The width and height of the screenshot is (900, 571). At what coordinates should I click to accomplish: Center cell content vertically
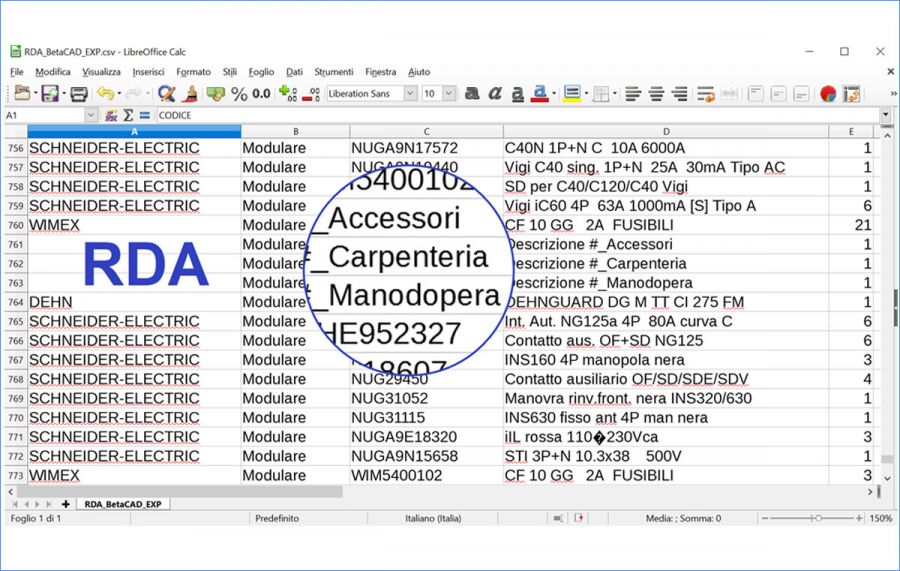coord(778,94)
